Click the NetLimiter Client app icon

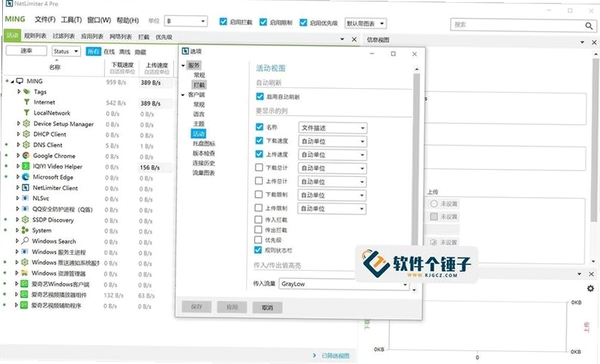coord(26,188)
